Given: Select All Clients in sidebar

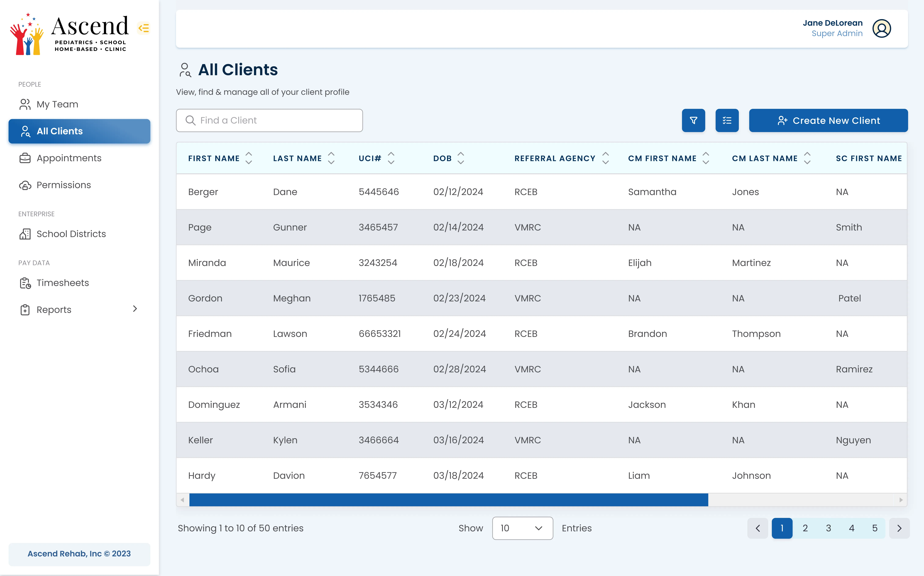Looking at the screenshot, I should tap(79, 131).
